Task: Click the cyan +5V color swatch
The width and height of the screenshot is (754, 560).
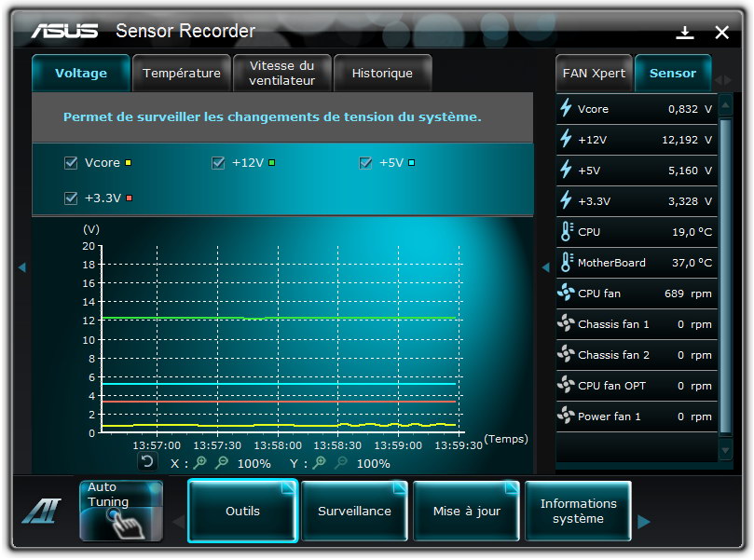Action: pyautogui.click(x=411, y=163)
